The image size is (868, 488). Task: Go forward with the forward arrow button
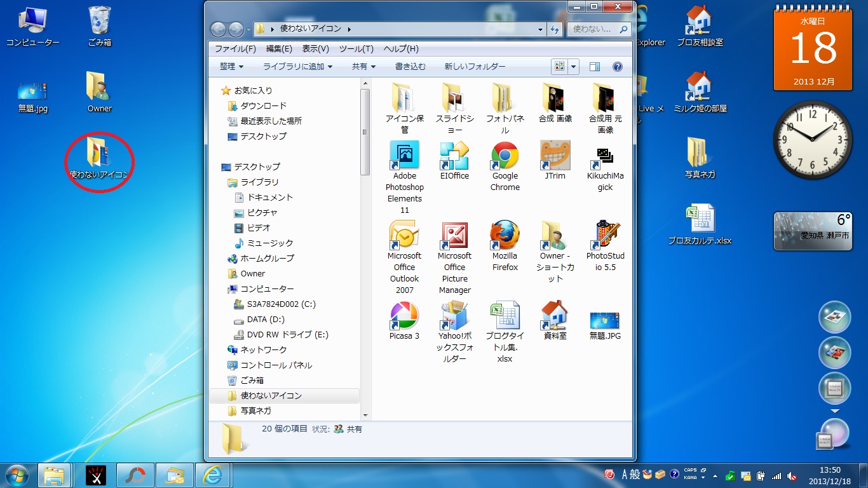[x=236, y=29]
